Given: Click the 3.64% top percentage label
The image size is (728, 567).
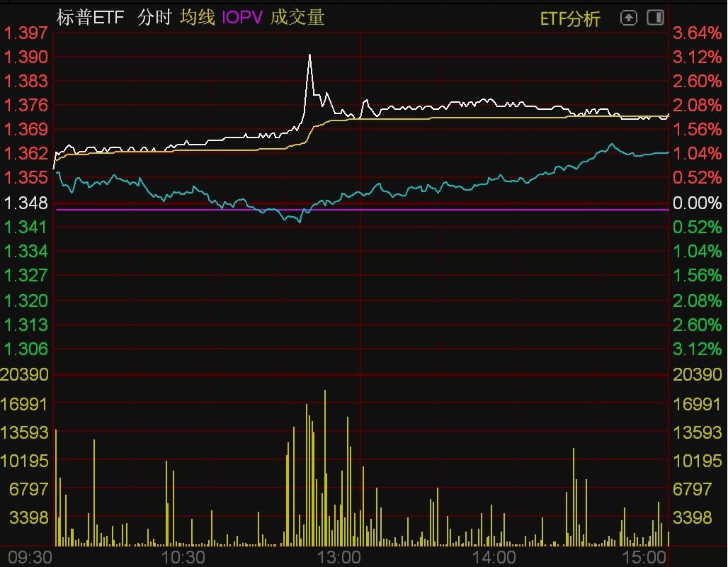Looking at the screenshot, I should 697,33.
